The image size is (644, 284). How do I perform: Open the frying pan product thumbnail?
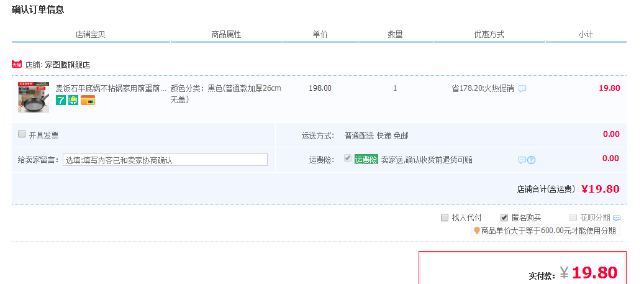[34, 98]
